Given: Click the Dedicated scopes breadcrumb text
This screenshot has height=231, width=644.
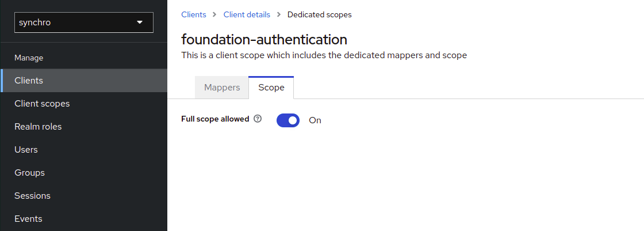Looking at the screenshot, I should click(x=319, y=14).
